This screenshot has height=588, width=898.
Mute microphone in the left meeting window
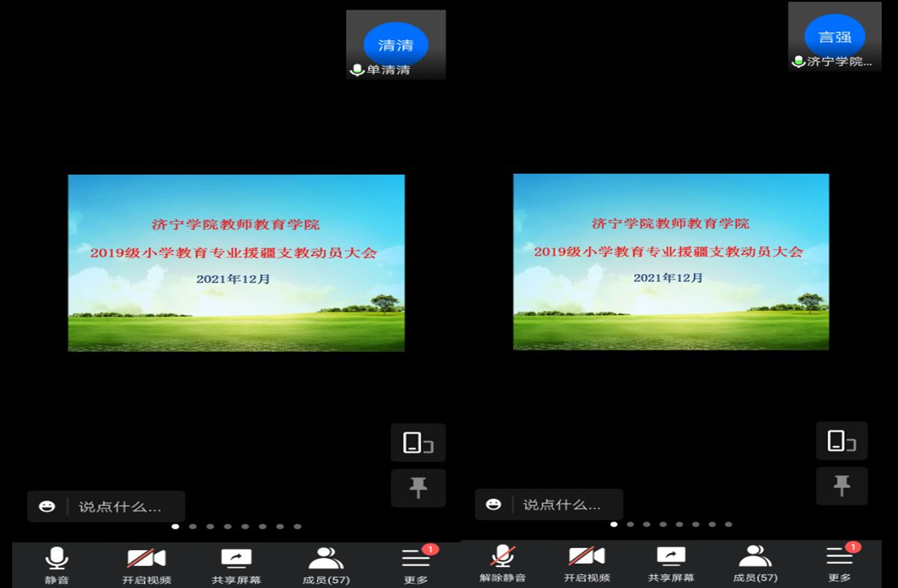click(x=57, y=564)
